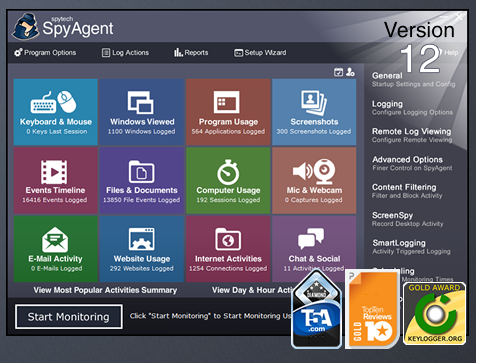Click the Start Monitoring button
The image size is (485, 363).
[x=69, y=317]
